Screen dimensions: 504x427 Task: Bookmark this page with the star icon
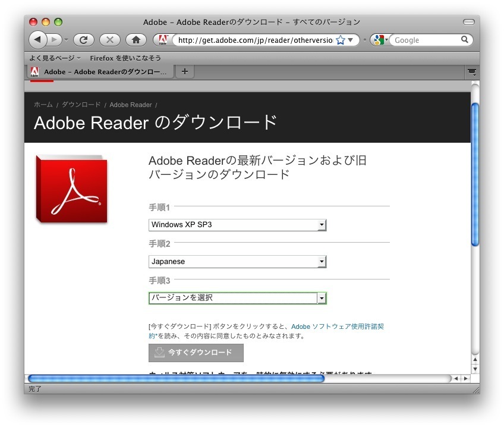point(341,40)
